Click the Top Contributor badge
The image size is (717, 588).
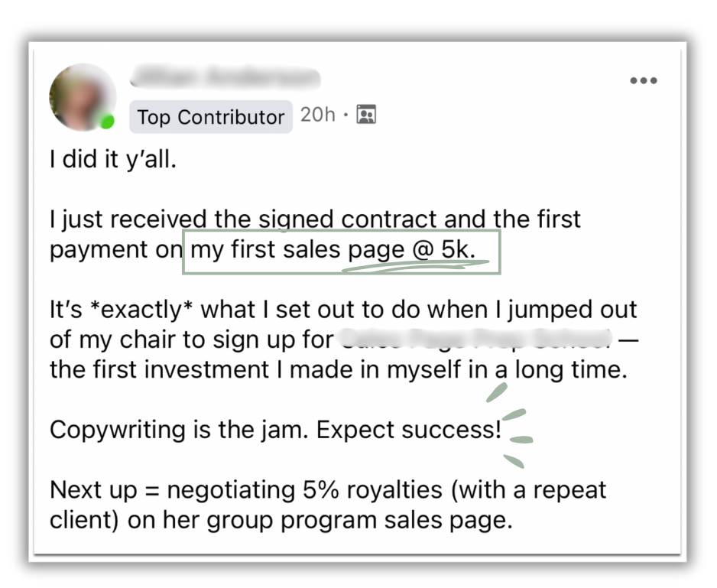coord(210,117)
